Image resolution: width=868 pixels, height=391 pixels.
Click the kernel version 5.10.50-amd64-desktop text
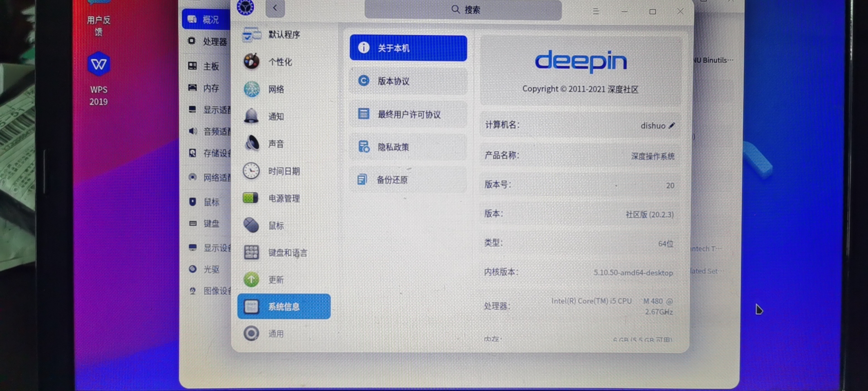(x=633, y=272)
